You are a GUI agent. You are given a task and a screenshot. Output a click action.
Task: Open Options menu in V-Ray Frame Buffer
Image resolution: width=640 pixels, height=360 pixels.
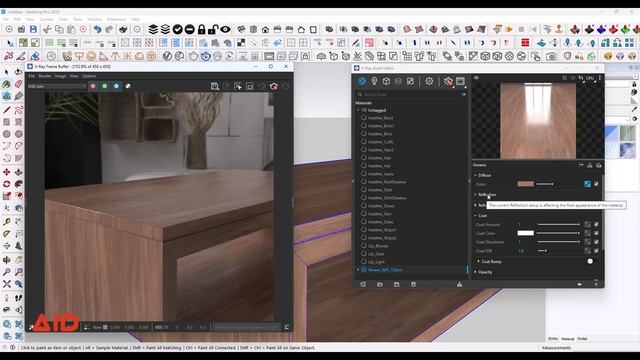tap(89, 76)
